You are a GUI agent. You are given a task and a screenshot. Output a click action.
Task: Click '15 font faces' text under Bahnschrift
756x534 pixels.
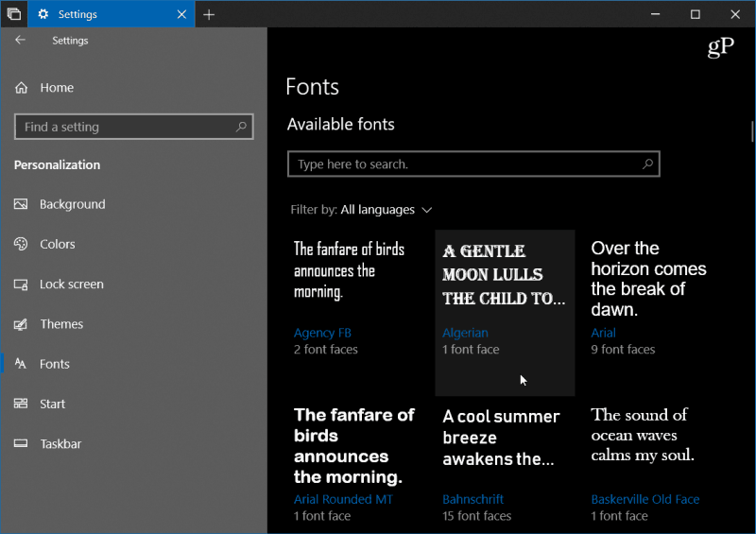(476, 516)
